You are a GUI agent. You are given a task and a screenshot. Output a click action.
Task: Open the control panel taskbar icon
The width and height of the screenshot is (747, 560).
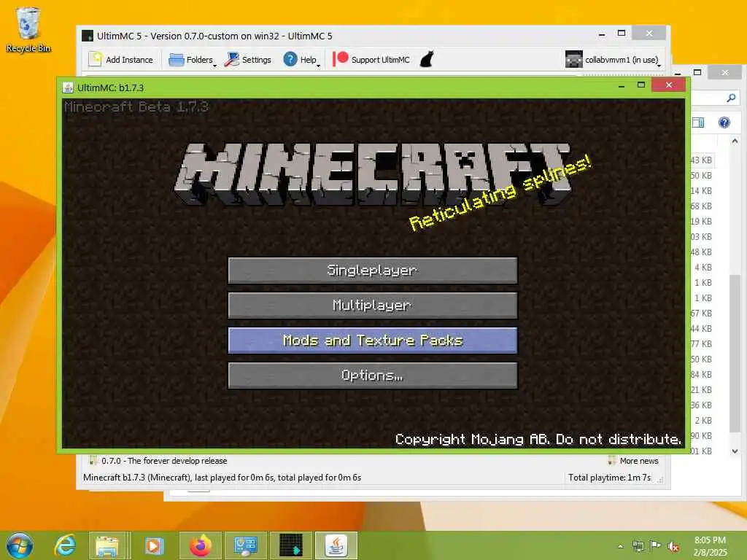pos(246,545)
